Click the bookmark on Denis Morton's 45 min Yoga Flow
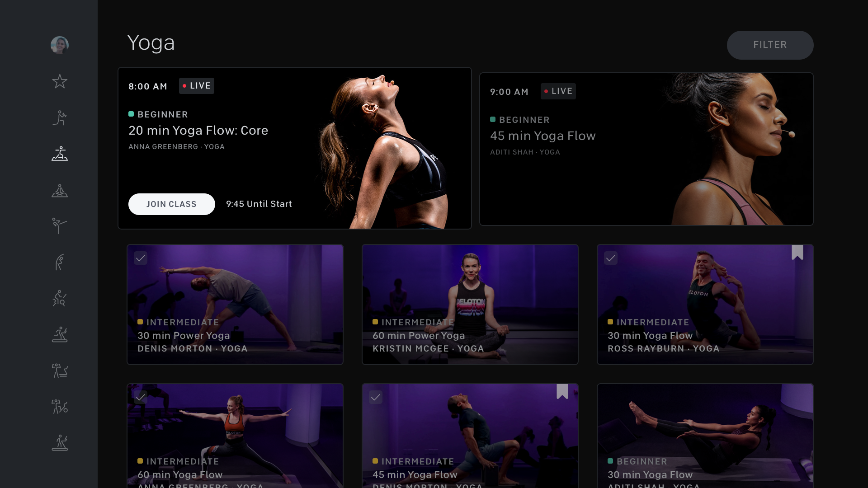Screen dimensions: 868x488 [x=562, y=392]
